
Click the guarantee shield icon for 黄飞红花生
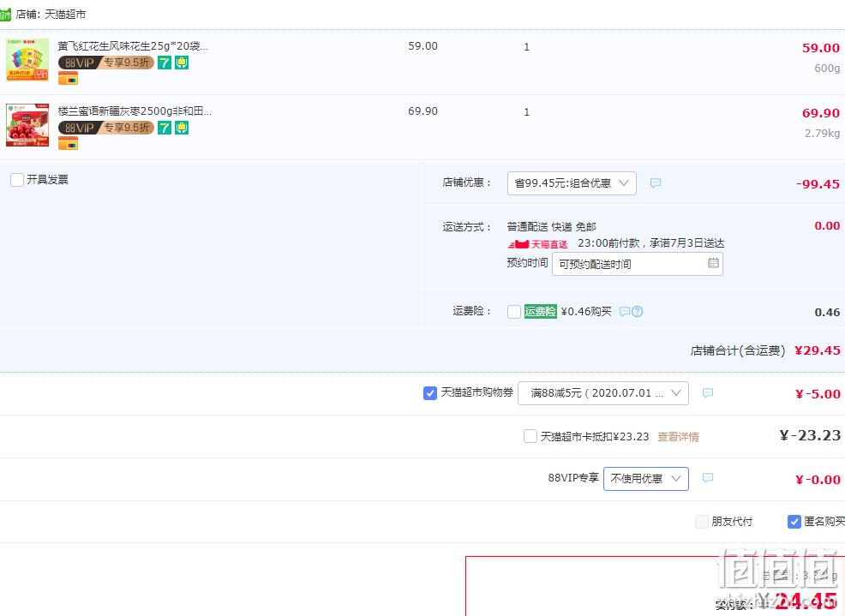pyautogui.click(x=182, y=63)
